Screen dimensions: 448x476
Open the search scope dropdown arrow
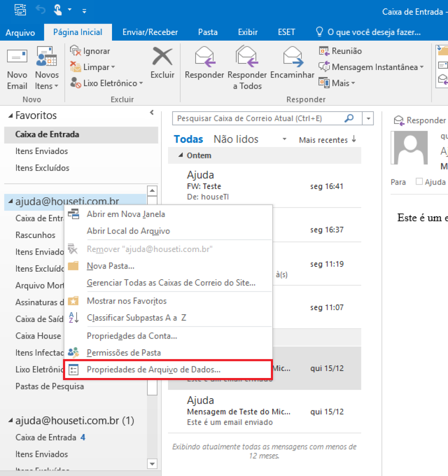368,119
